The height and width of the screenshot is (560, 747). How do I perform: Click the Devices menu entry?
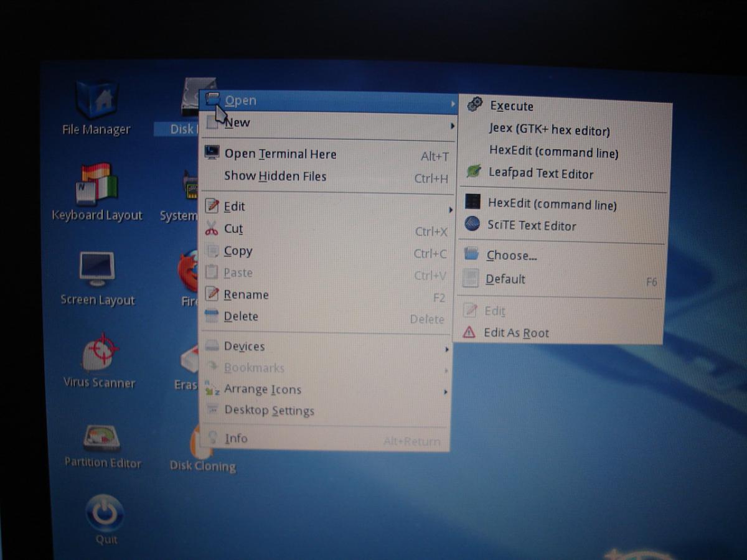click(324, 347)
